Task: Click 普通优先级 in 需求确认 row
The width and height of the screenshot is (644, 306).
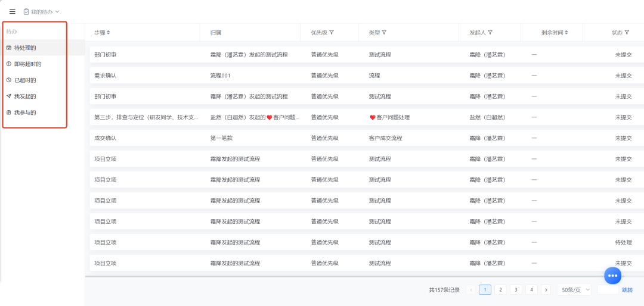Action: point(325,76)
